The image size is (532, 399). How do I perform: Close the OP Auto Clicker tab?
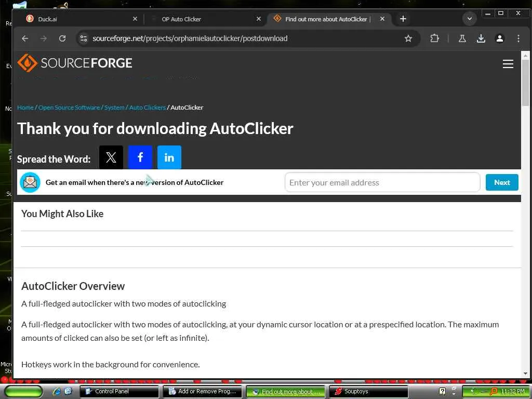(259, 19)
